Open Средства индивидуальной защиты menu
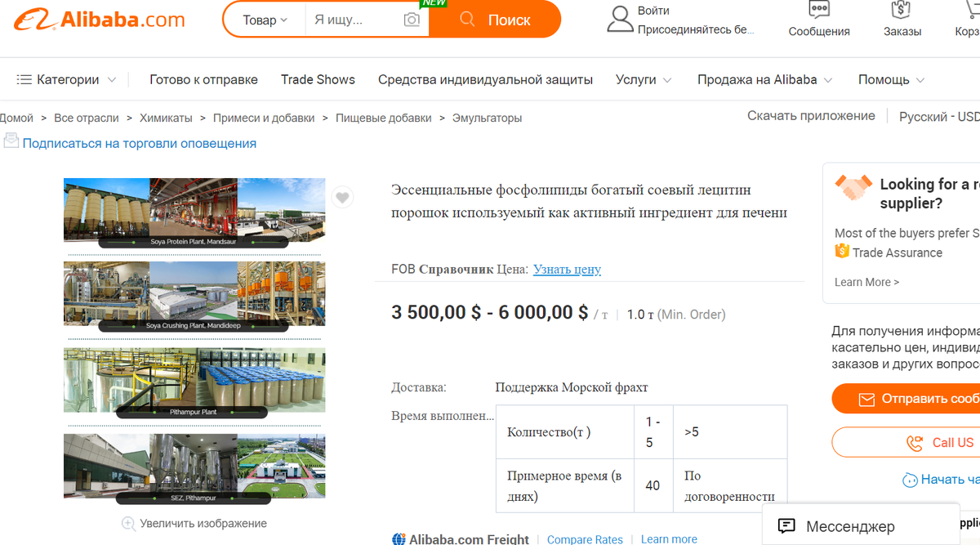This screenshot has height=545, width=980. 485,79
